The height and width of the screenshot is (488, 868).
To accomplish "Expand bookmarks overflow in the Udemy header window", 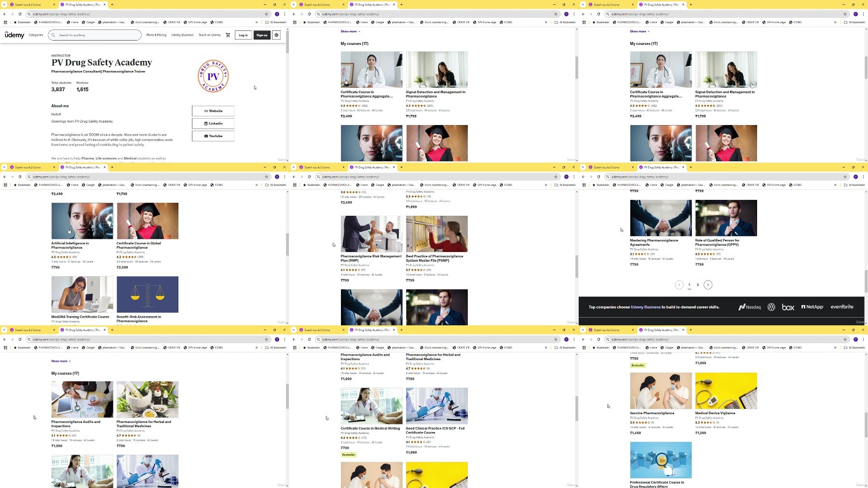I will 257,22.
